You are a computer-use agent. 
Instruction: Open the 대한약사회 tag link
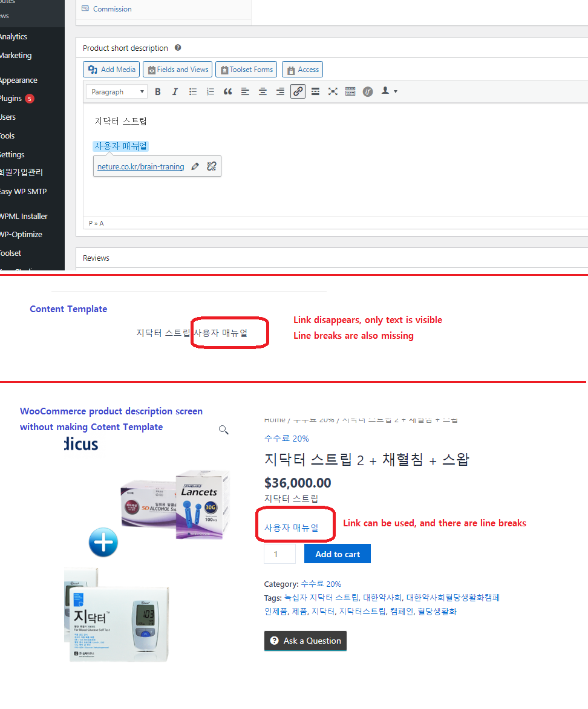[382, 598]
